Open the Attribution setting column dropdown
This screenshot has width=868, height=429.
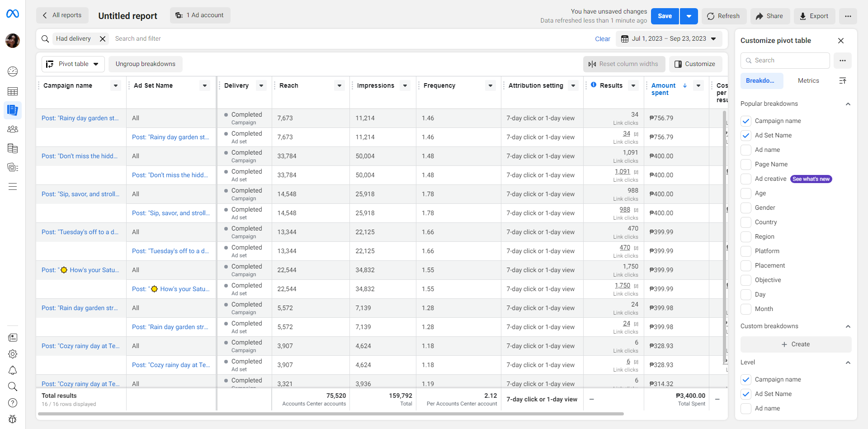[x=573, y=85]
